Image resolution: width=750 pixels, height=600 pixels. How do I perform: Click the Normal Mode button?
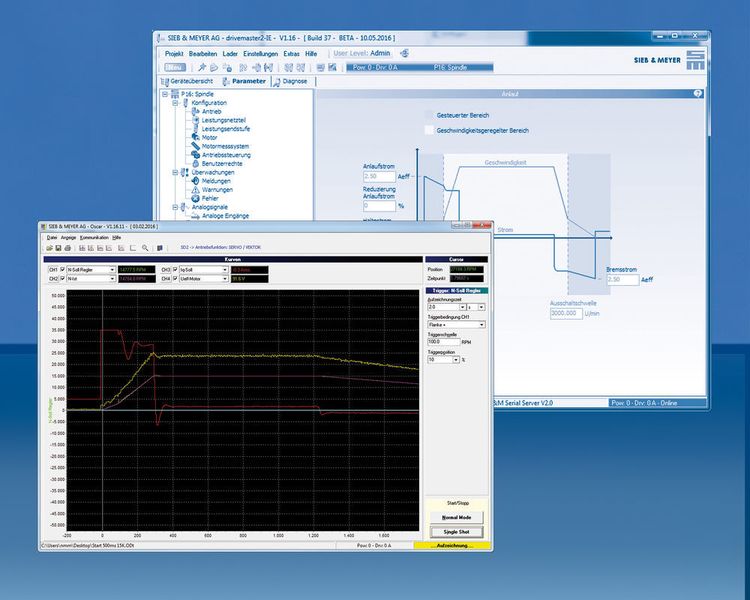tap(456, 517)
